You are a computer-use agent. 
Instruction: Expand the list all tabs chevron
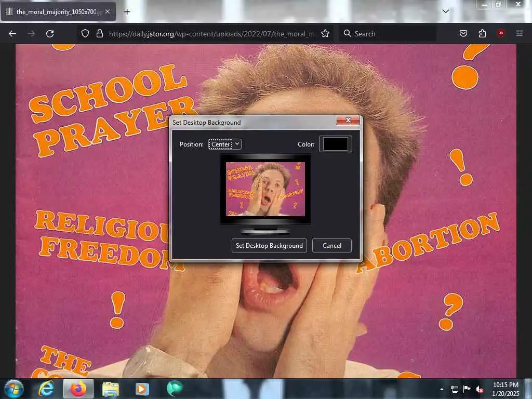pos(445,11)
